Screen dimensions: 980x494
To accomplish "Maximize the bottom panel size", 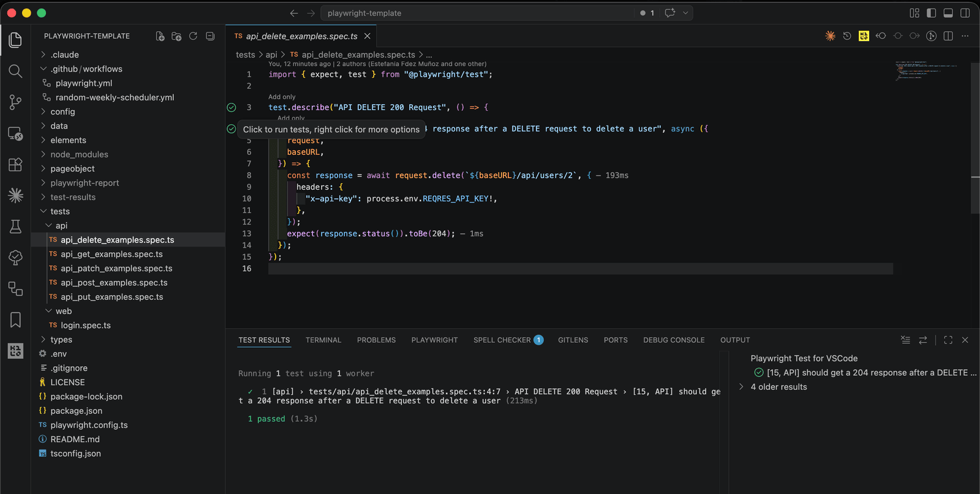I will (948, 340).
